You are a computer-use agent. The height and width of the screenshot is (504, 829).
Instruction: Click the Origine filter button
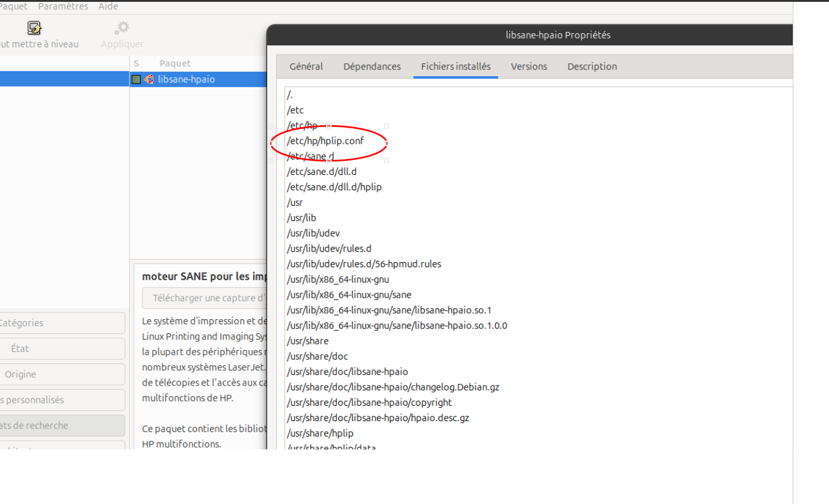pos(61,374)
